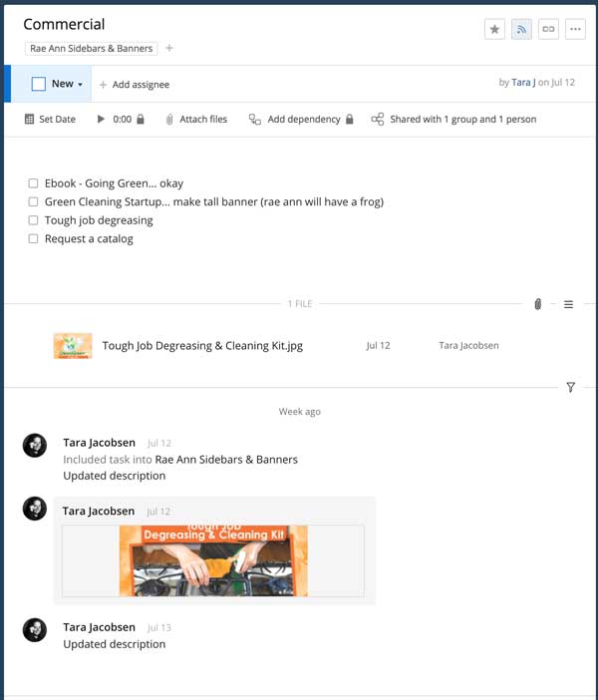The height and width of the screenshot is (700, 598).
Task: Click the share icon by Shared with
Action: point(378,120)
